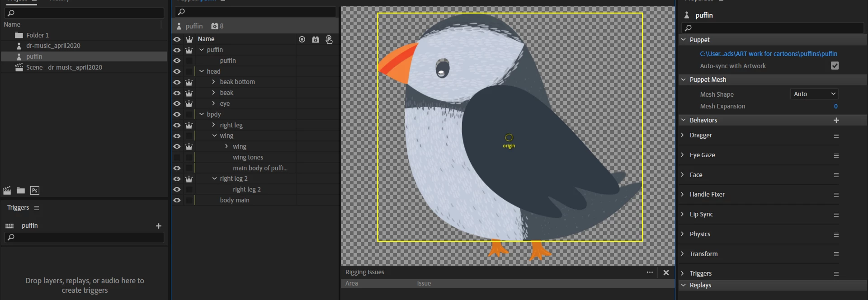868x300 pixels.
Task: Click the eye visibility column header icon
Action: pyautogui.click(x=177, y=39)
